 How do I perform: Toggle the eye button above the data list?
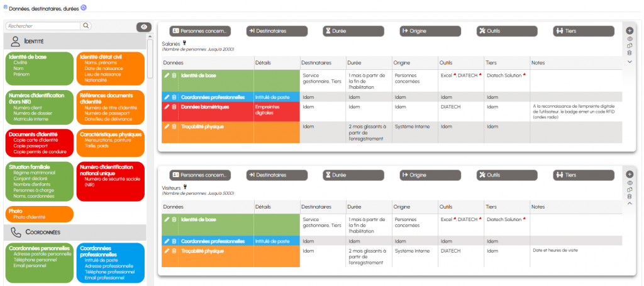[144, 27]
